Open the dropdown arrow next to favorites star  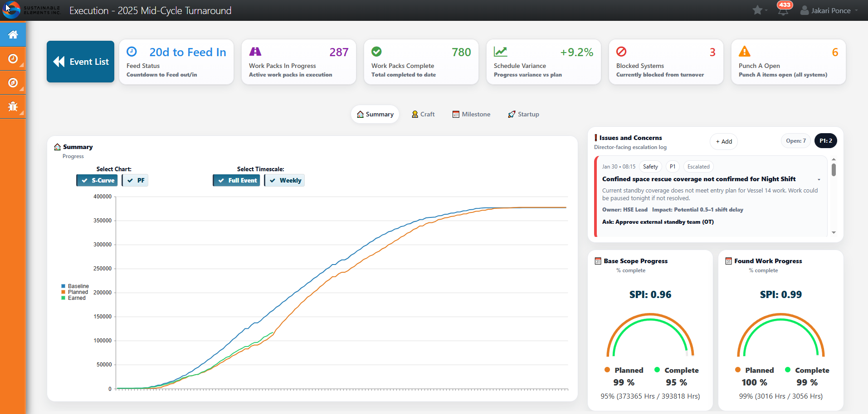766,10
